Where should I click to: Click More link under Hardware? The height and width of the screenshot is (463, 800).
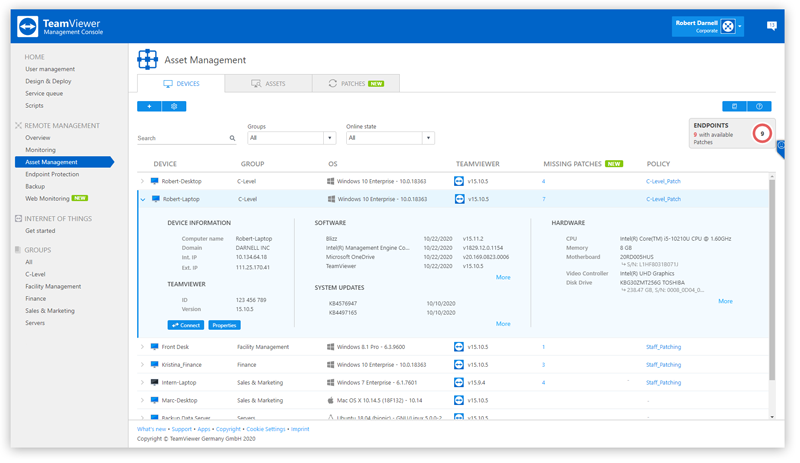coord(725,301)
